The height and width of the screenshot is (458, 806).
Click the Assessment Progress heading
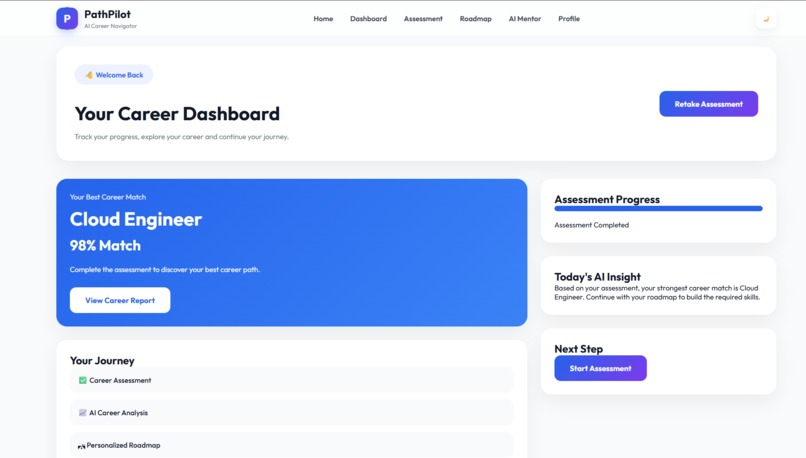coord(607,199)
